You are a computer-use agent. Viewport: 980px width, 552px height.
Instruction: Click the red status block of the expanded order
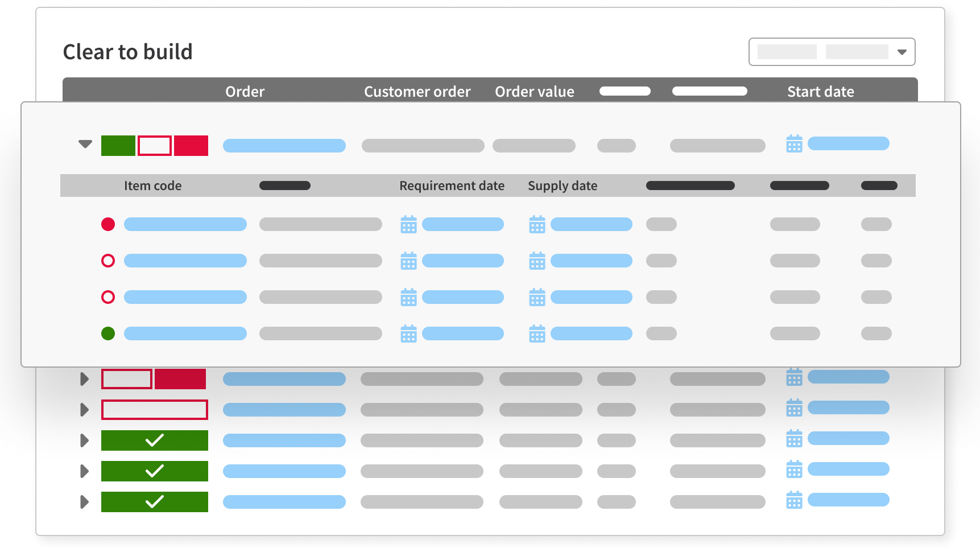point(191,146)
